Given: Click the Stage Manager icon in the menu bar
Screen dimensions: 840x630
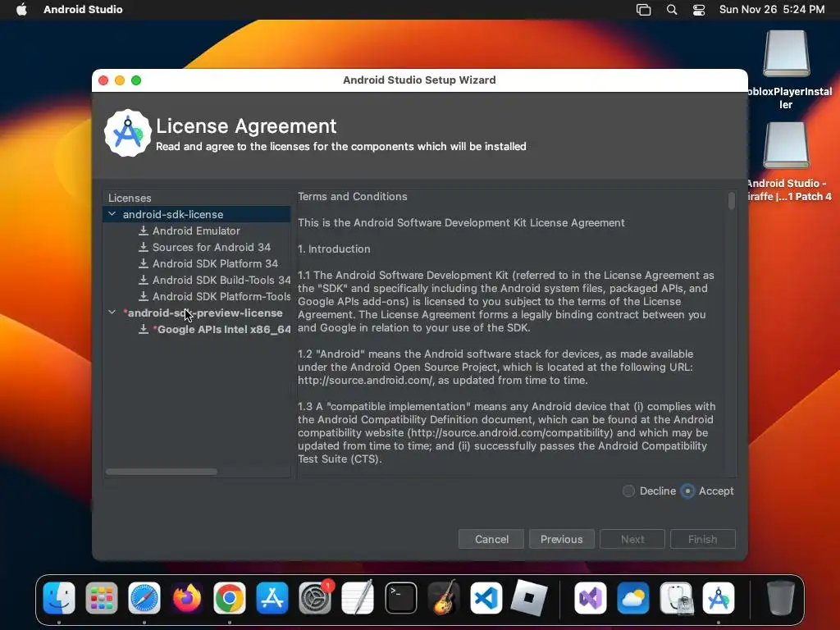Looking at the screenshot, I should point(643,10).
